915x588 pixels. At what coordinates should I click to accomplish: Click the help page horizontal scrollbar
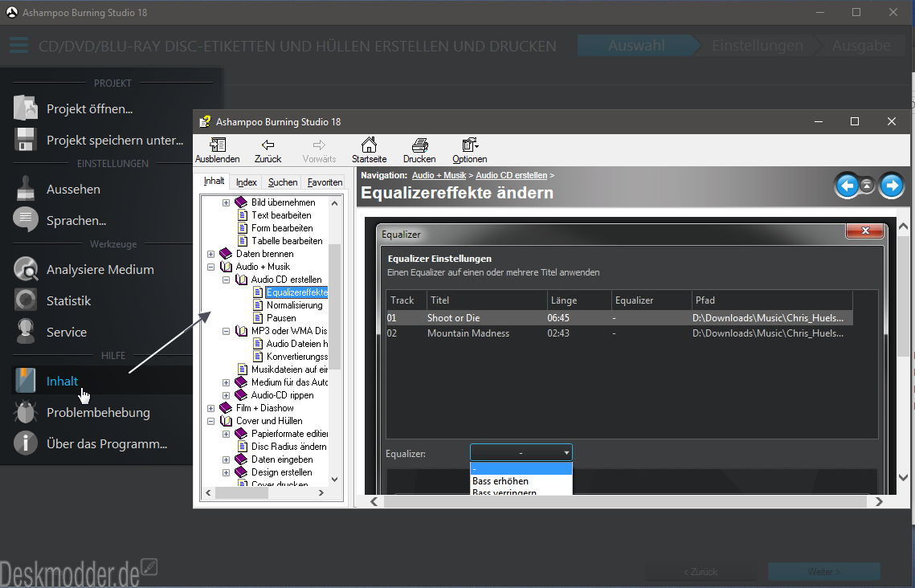click(626, 502)
